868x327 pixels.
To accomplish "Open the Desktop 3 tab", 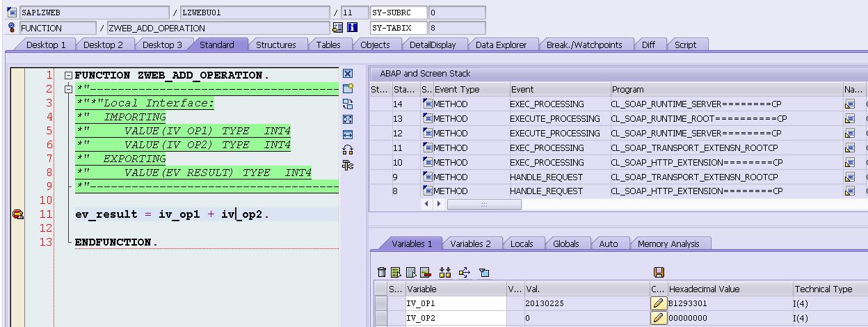I will [x=162, y=45].
